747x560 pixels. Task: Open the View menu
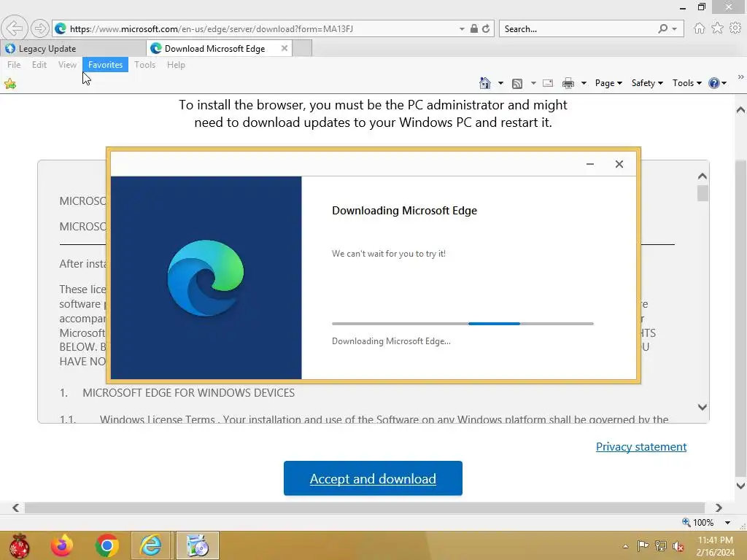(x=67, y=65)
